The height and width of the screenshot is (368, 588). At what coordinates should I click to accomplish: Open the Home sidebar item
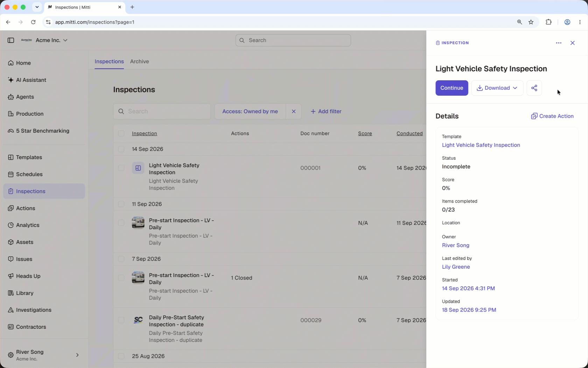[x=44, y=63]
